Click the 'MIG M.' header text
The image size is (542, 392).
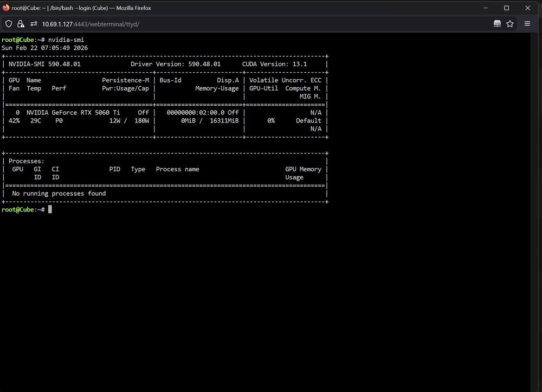(x=311, y=97)
